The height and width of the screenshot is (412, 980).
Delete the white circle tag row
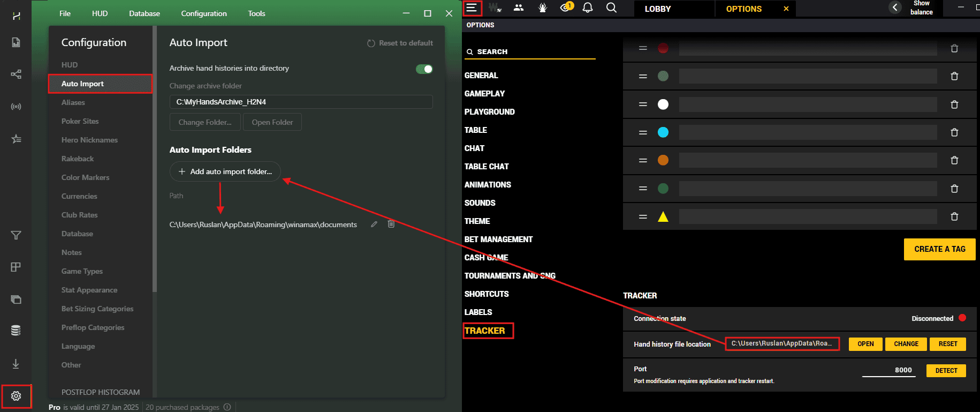click(954, 104)
